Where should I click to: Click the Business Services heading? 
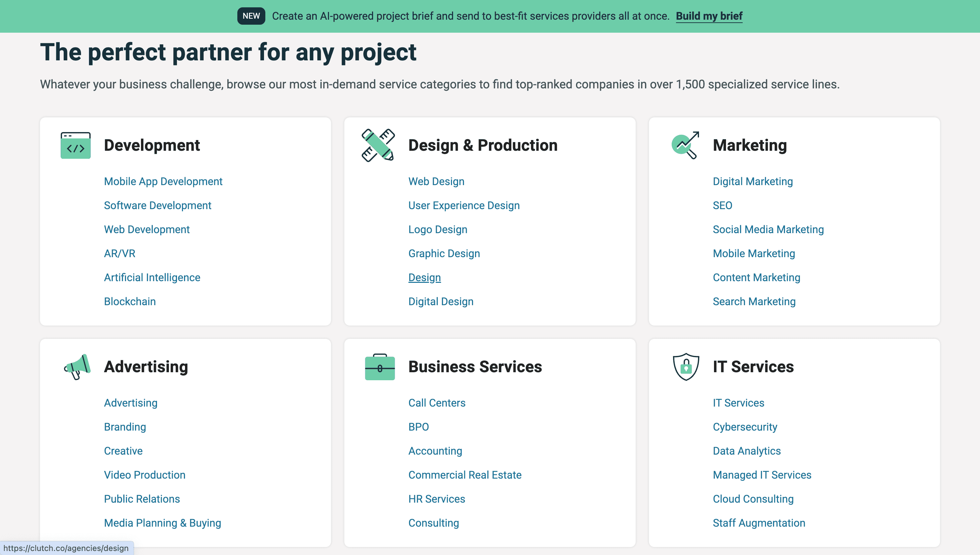[475, 367]
